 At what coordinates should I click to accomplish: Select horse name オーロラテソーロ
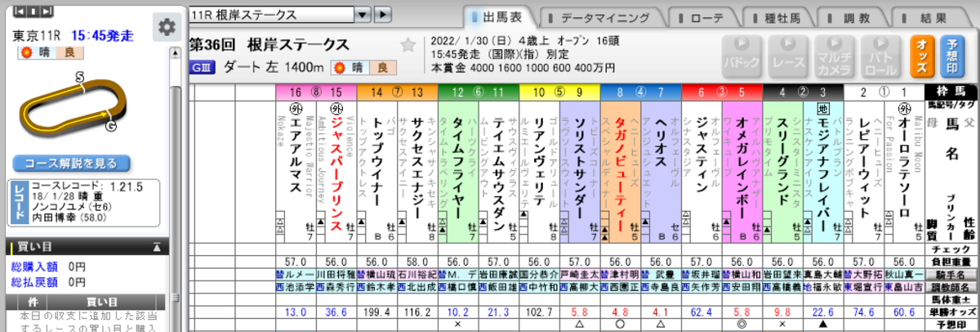(x=904, y=166)
